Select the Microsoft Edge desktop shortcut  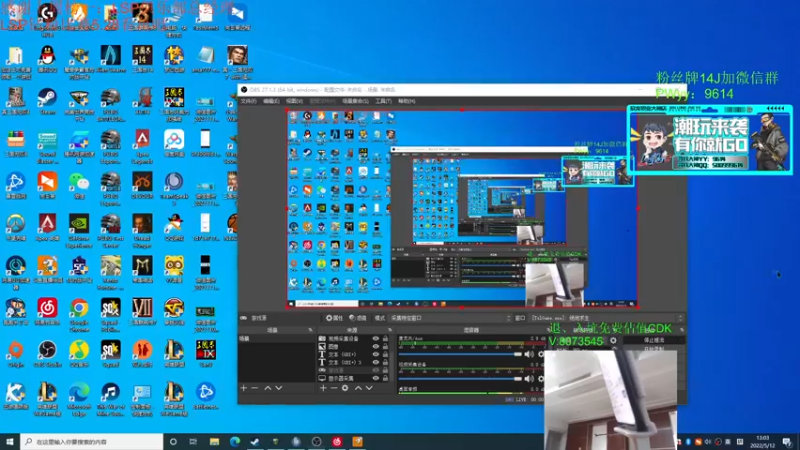point(79,399)
